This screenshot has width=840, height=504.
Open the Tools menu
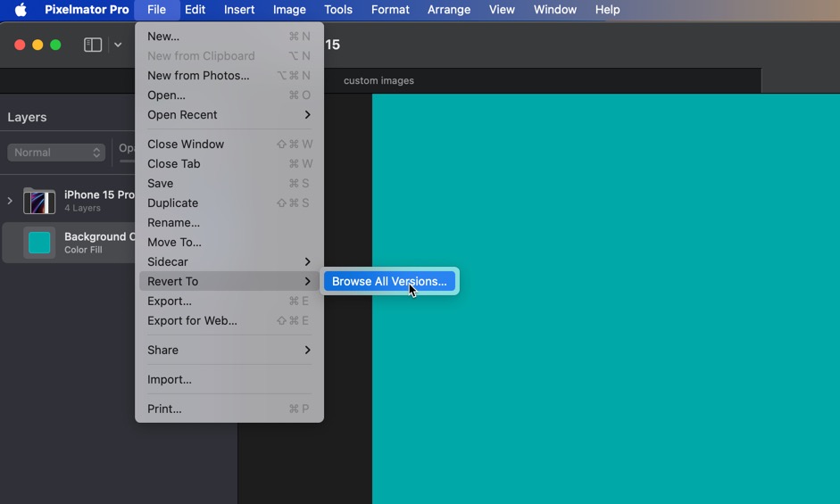[x=338, y=10]
